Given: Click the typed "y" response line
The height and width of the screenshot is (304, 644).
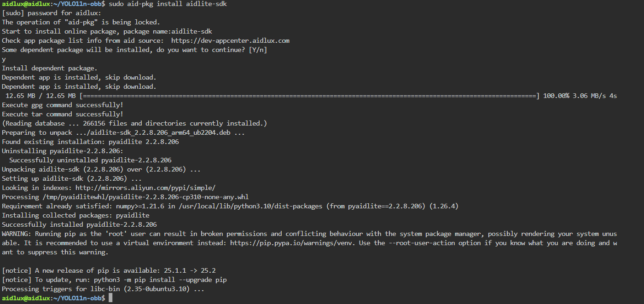Looking at the screenshot, I should (4, 59).
